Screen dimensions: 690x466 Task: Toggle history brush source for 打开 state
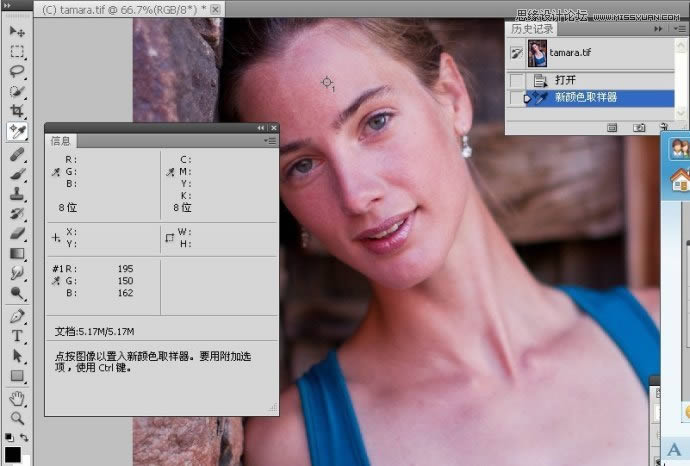pyautogui.click(x=516, y=80)
